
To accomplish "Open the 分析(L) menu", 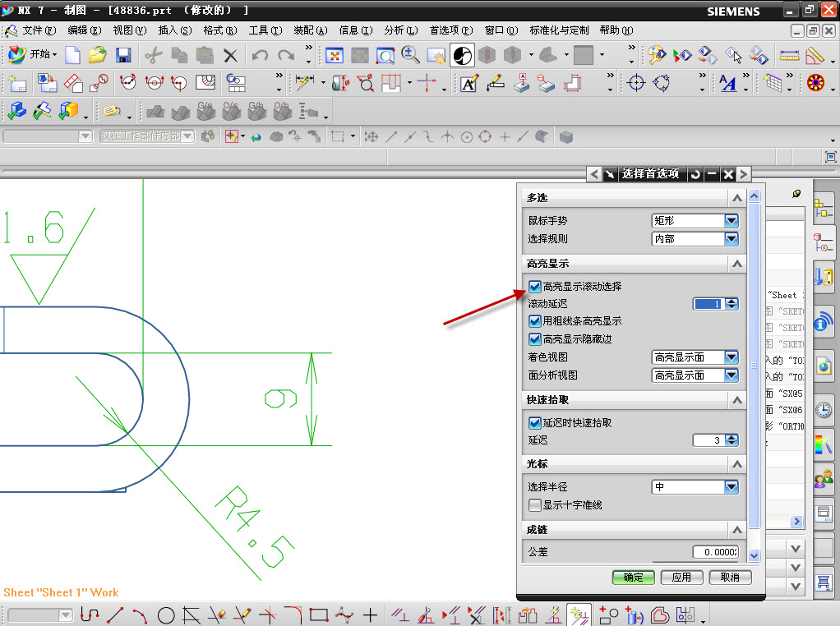I will click(401, 30).
